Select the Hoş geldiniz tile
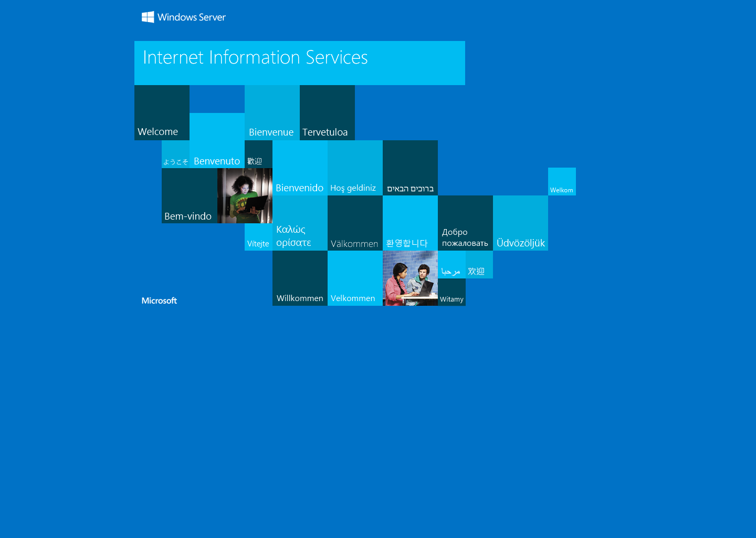 coord(355,168)
